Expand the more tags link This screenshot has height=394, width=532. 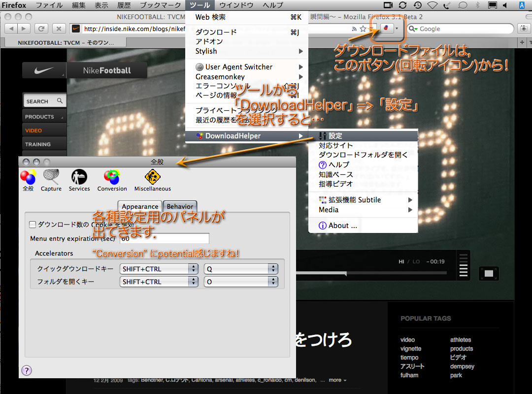(x=337, y=380)
